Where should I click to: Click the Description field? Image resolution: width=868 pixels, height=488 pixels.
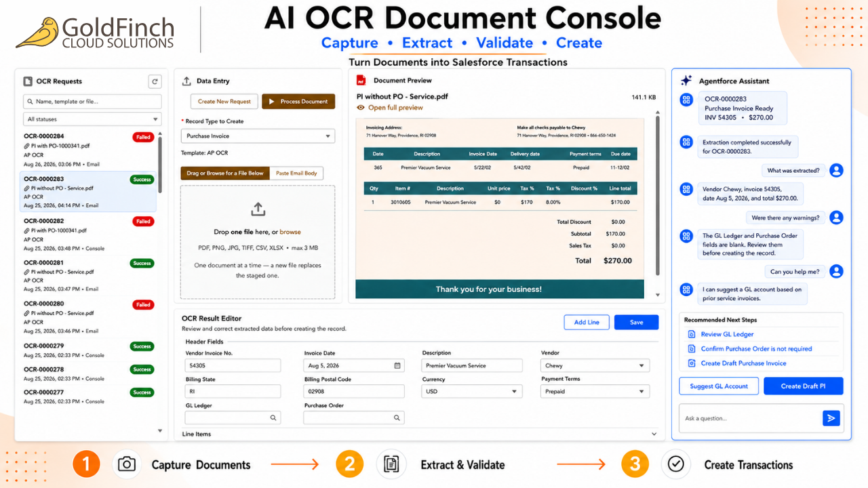point(472,365)
